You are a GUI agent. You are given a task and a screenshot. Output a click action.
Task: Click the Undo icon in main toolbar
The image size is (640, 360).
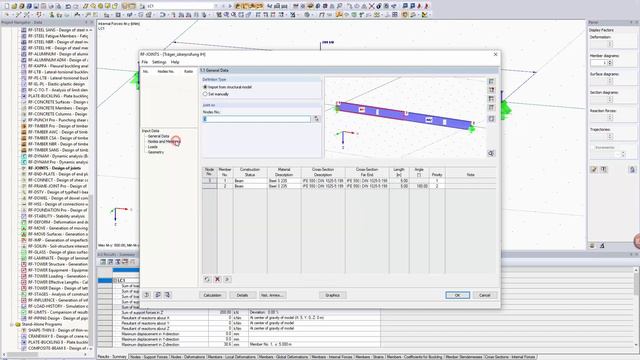click(68, 6)
